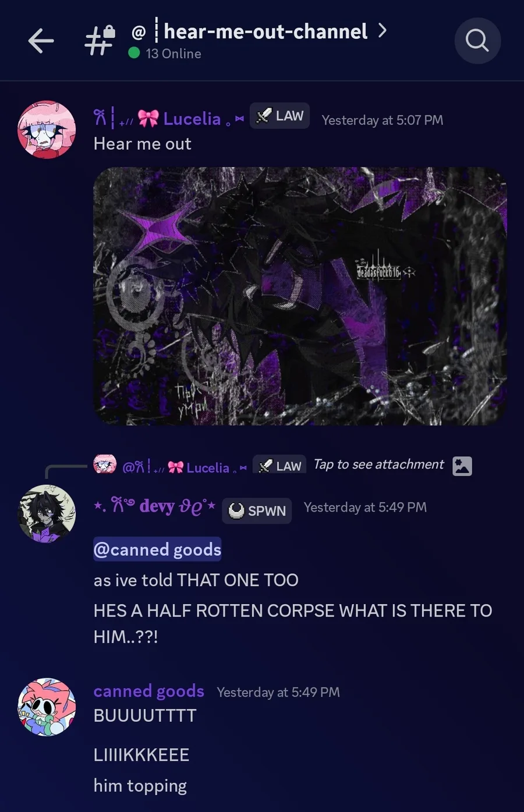Tap small Lucelia avatar in reply preview
The image size is (524, 812).
point(105,464)
